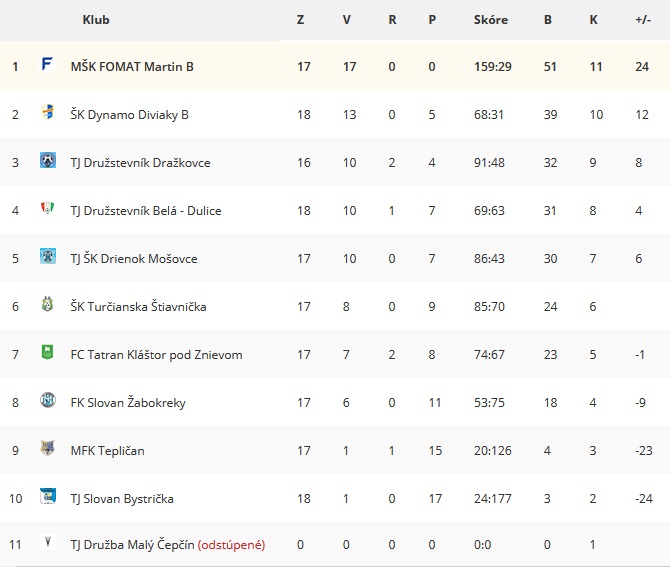Click the TJ Družstevník Dražkovce logo
Image resolution: width=670 pixels, height=567 pixels.
pyautogui.click(x=47, y=160)
